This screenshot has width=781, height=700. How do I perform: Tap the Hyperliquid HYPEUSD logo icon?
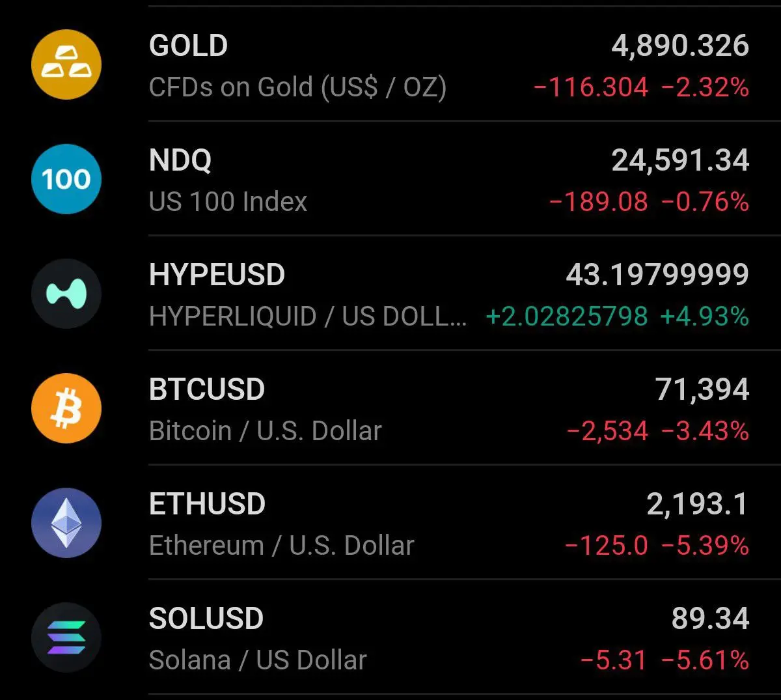click(66, 294)
